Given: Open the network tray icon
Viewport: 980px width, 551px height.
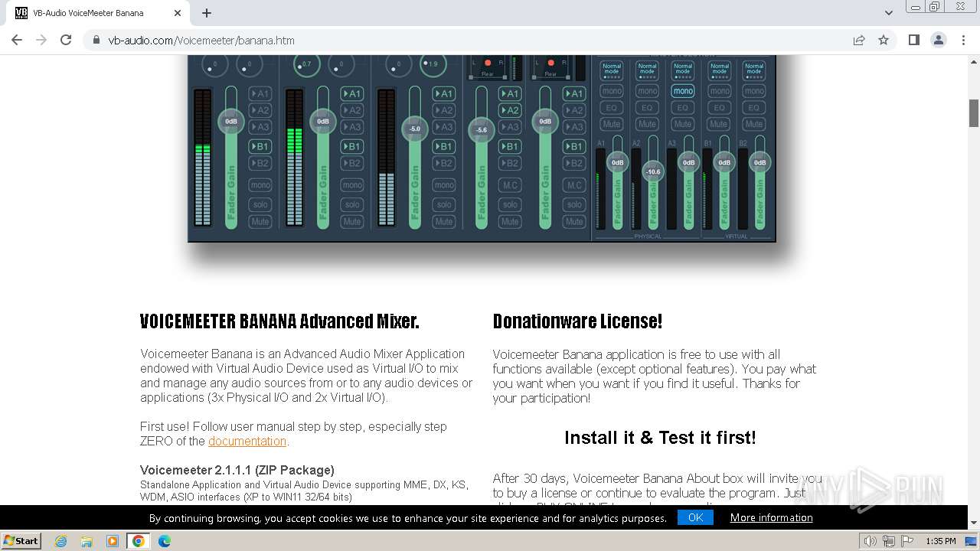Looking at the screenshot, I should click(889, 541).
